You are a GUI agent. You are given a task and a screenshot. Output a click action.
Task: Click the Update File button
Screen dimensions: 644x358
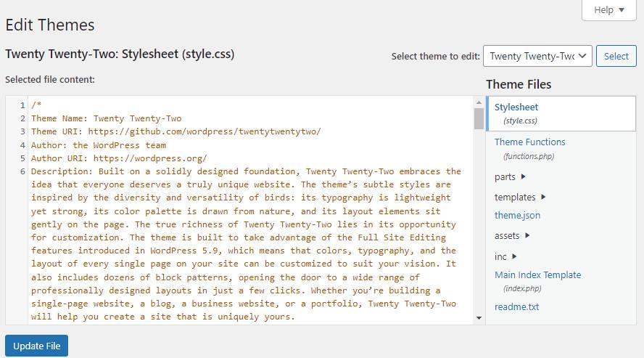(x=36, y=346)
